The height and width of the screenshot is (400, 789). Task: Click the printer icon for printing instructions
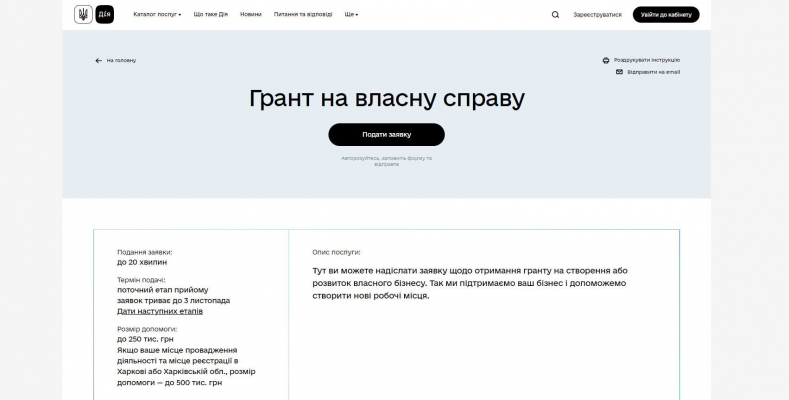point(606,60)
